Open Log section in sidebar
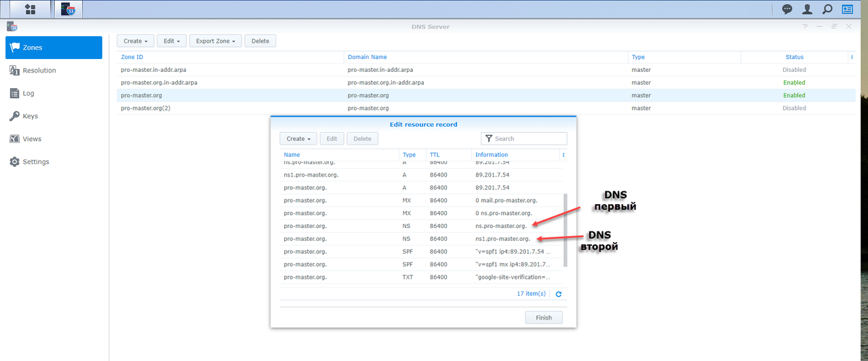This screenshot has width=868, height=361. tap(54, 94)
